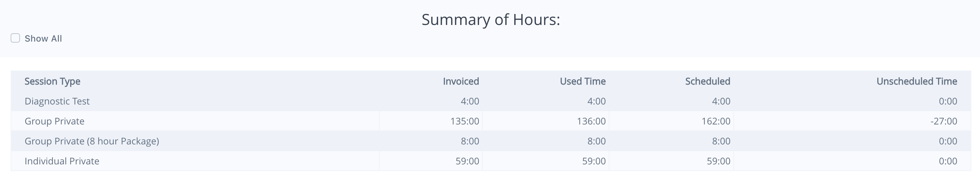
Task: Click the Show All label
Action: (43, 39)
